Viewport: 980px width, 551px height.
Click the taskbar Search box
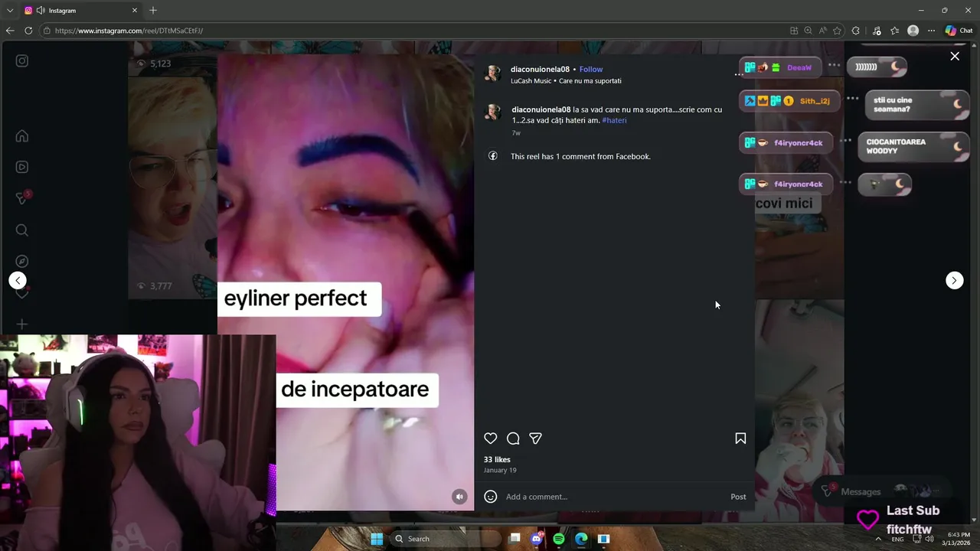(446, 539)
